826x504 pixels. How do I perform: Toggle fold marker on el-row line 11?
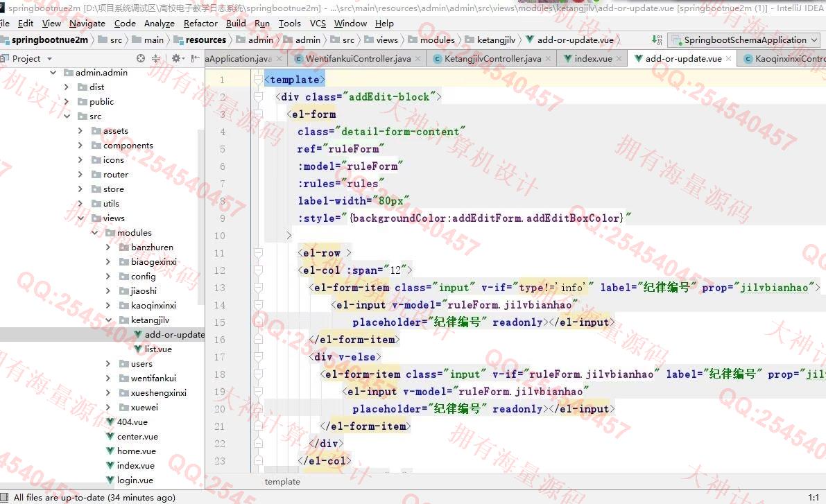[x=258, y=253]
